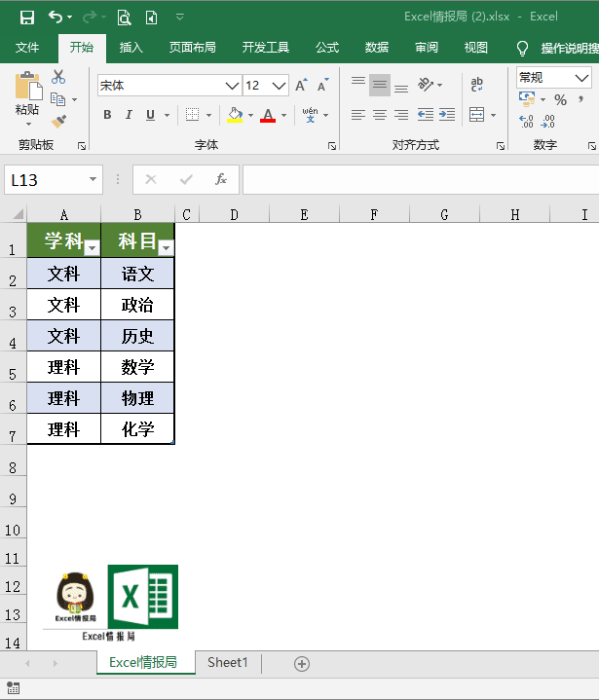Open the 科目 column filter dropdown
599x700 pixels.
tap(166, 248)
